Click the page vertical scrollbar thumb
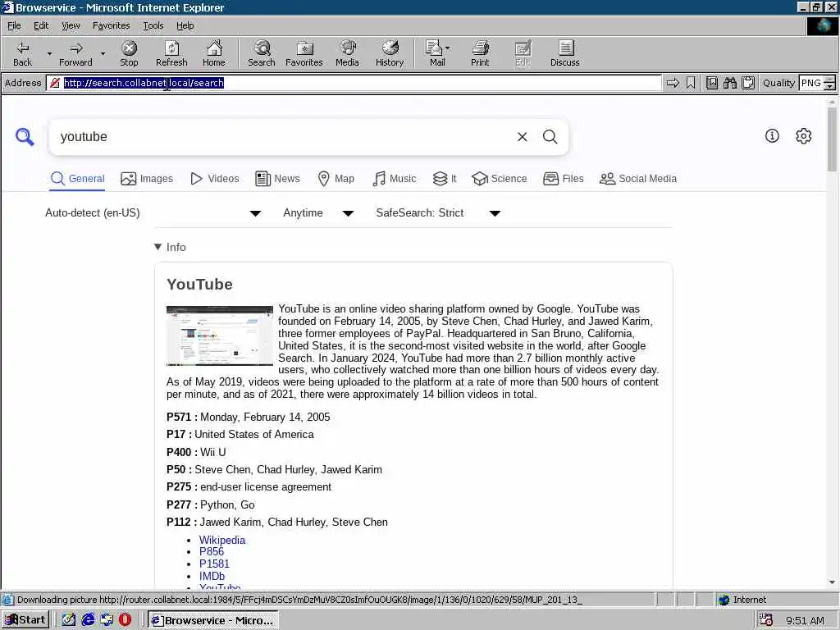The width and height of the screenshot is (840, 630). click(832, 139)
